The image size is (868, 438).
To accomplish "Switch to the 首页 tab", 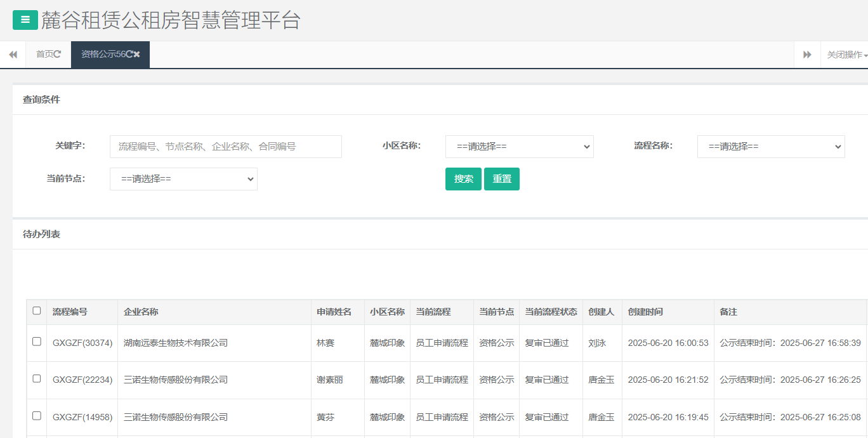I will (44, 55).
